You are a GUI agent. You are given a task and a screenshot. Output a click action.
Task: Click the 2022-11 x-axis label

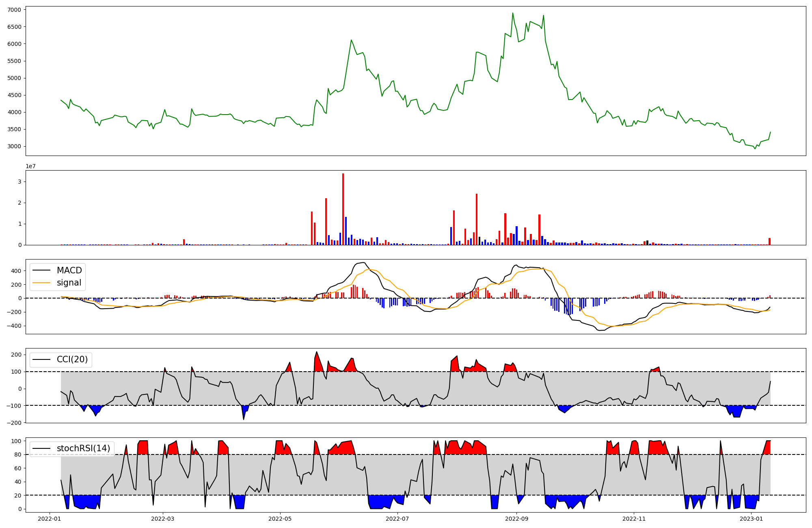[634, 519]
